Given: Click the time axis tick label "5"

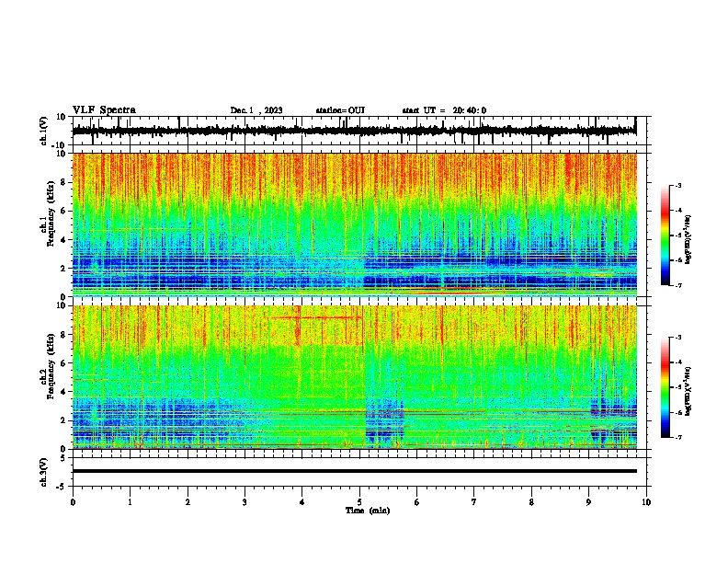Looking at the screenshot, I should click(359, 502).
